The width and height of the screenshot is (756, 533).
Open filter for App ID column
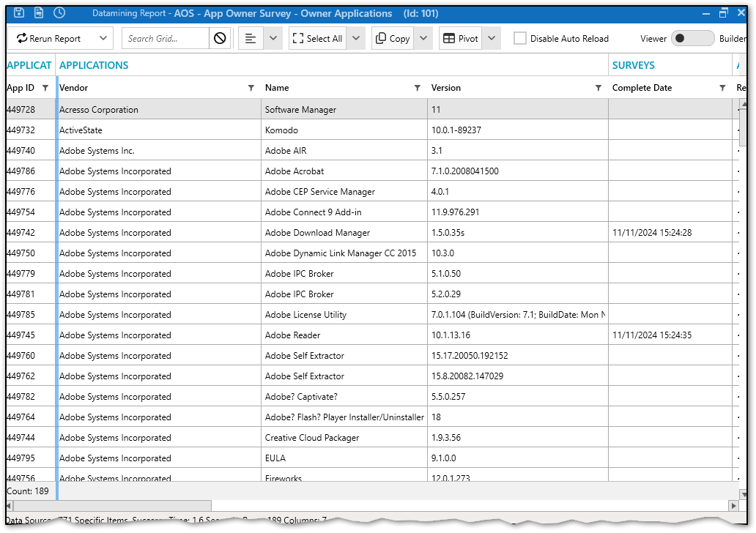[x=45, y=88]
